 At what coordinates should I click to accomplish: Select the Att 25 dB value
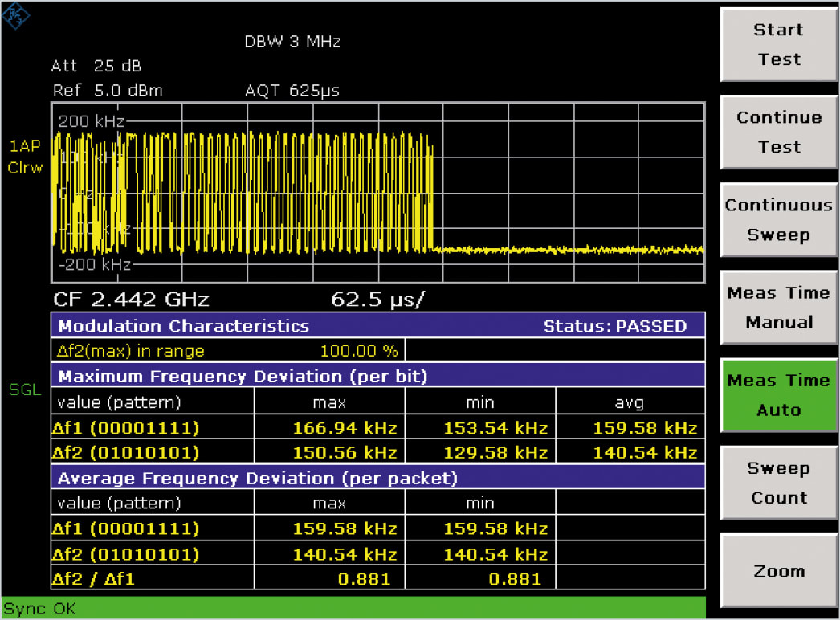pyautogui.click(x=96, y=66)
